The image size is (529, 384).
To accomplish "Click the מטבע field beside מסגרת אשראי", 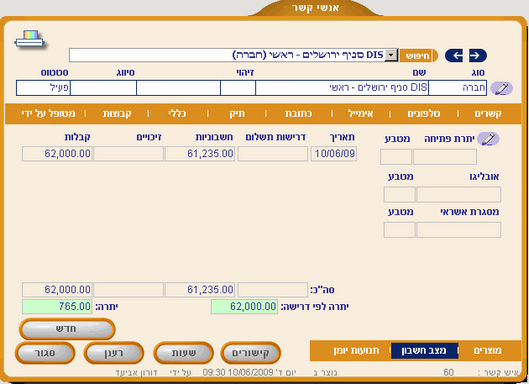I will pos(399,230).
